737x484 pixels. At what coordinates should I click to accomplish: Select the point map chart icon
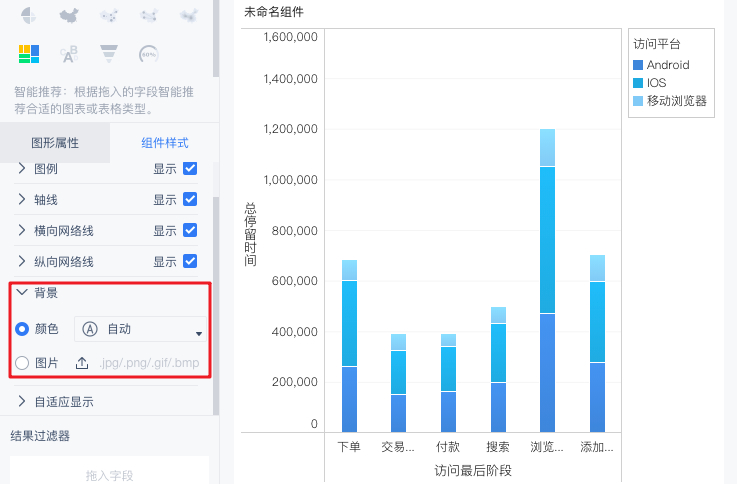(109, 16)
